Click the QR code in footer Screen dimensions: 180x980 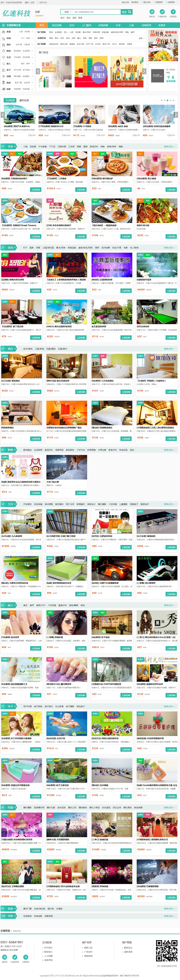tap(167, 950)
